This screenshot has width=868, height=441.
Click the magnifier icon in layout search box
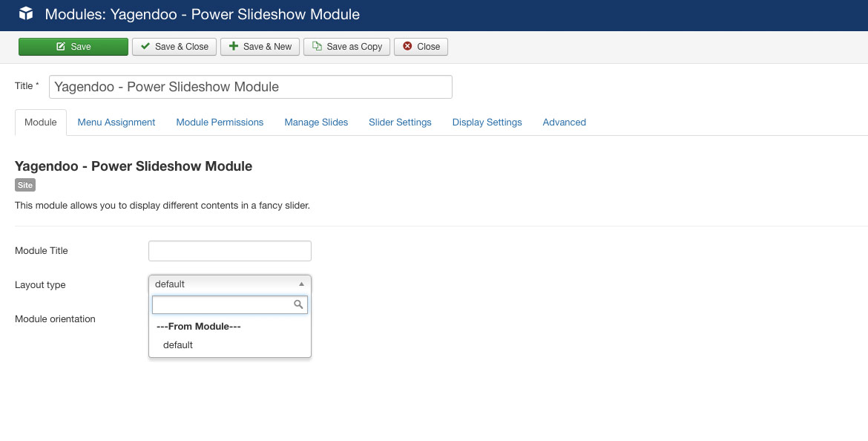pos(298,304)
